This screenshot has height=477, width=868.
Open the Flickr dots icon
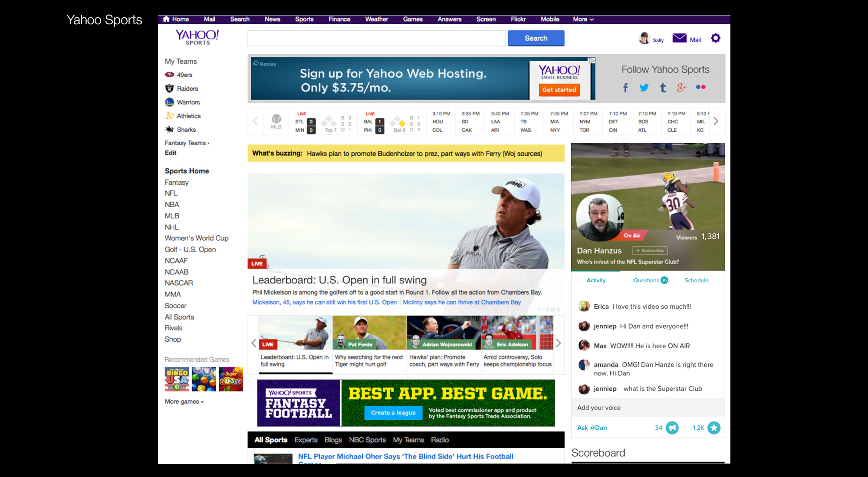tap(700, 87)
